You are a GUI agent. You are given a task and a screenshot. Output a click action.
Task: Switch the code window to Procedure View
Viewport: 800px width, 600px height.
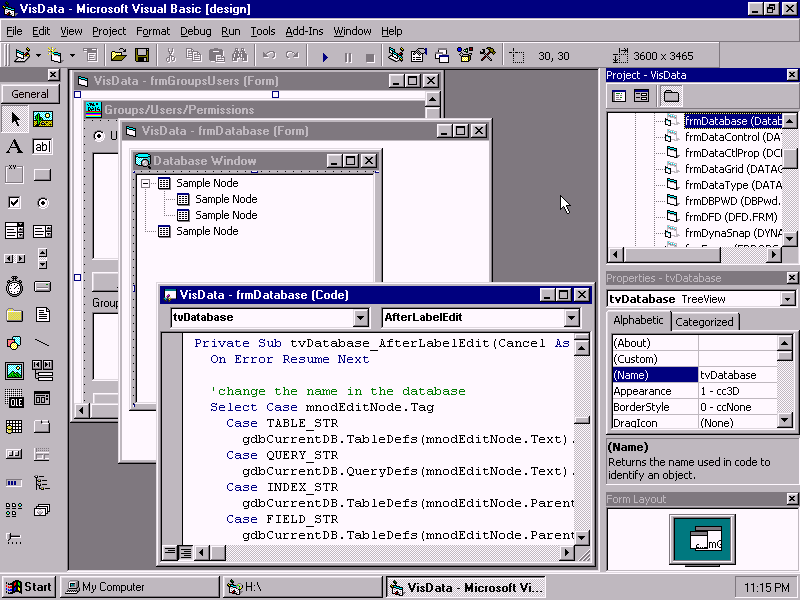coord(170,552)
